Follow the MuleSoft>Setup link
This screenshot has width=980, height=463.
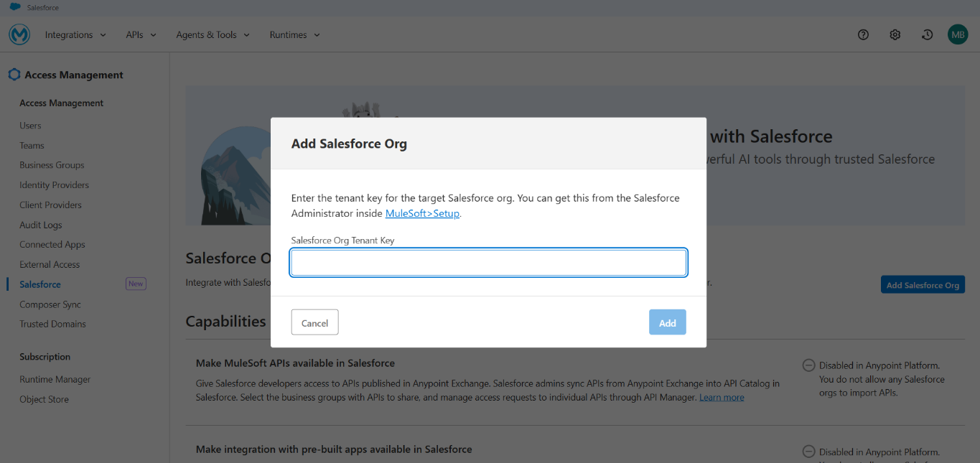[422, 213]
